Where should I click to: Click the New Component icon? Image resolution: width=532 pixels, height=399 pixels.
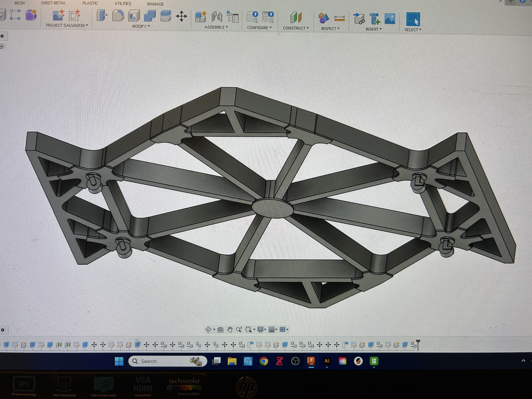point(201,17)
